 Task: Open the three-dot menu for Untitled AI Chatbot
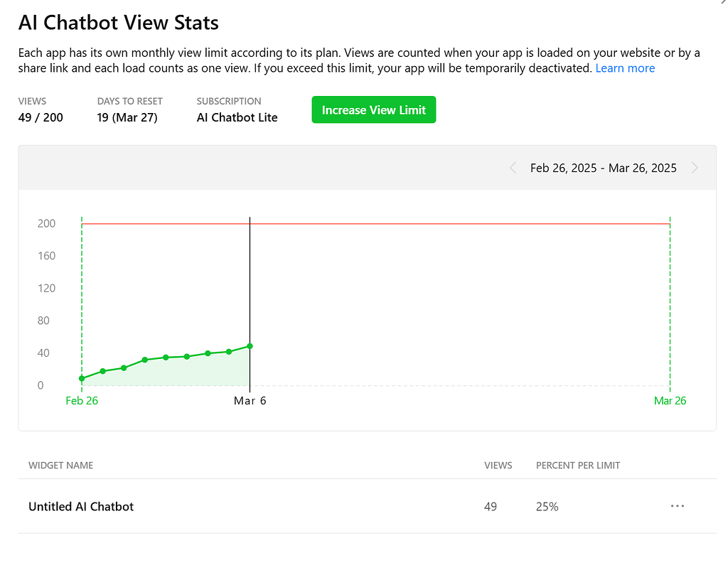click(x=677, y=506)
